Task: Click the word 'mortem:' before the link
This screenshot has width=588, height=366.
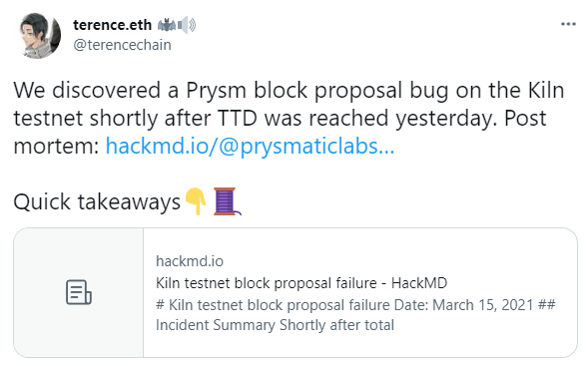Action: (56, 146)
